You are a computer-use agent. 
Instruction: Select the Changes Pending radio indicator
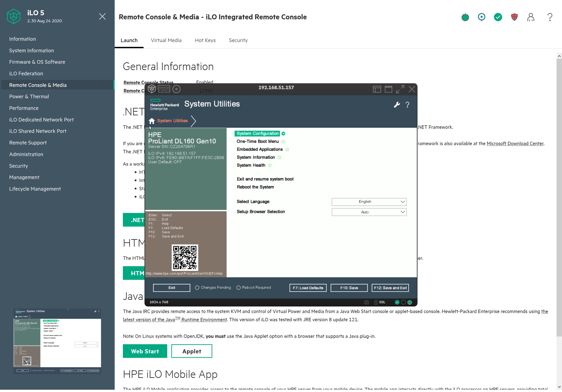pyautogui.click(x=197, y=288)
